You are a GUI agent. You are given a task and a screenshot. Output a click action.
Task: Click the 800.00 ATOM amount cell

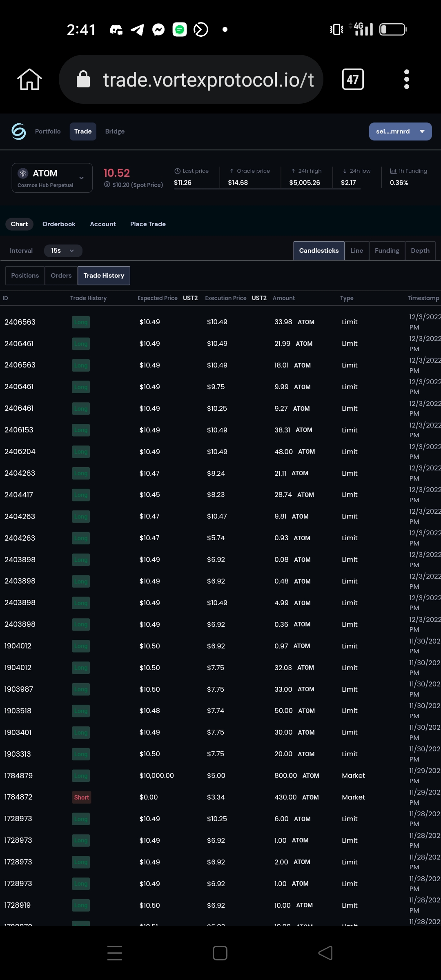[297, 775]
